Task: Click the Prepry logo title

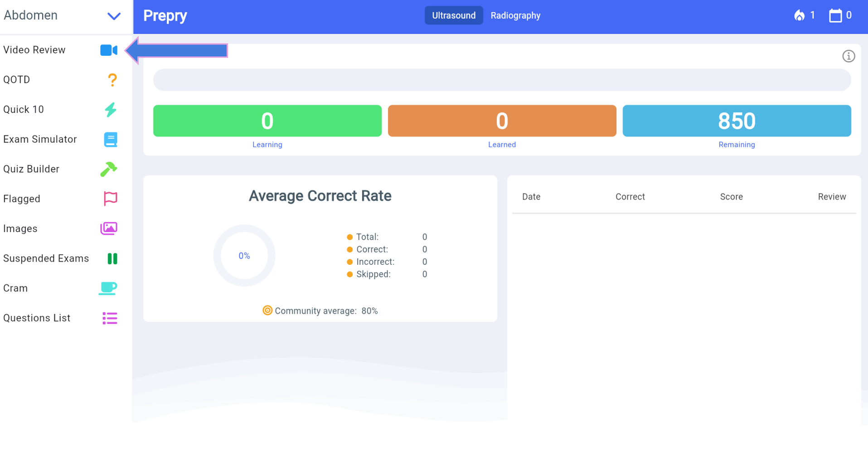Action: 165,16
